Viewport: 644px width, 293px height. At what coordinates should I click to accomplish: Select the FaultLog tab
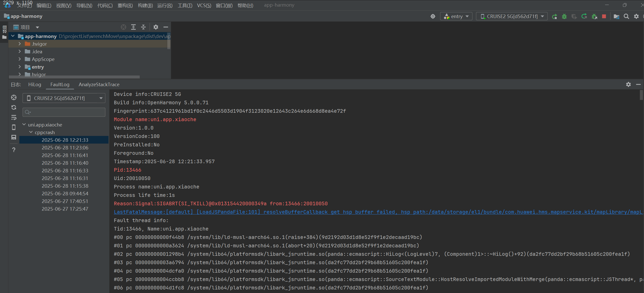[x=60, y=84]
